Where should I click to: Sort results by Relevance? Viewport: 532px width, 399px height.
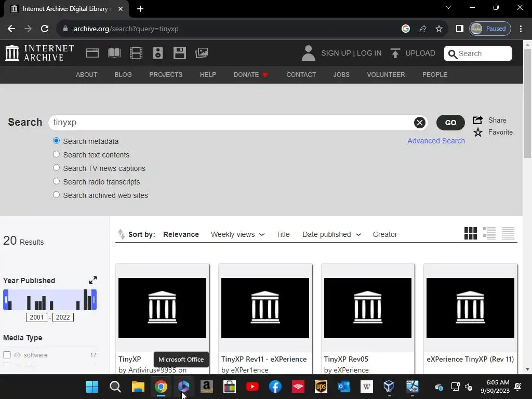(181, 234)
